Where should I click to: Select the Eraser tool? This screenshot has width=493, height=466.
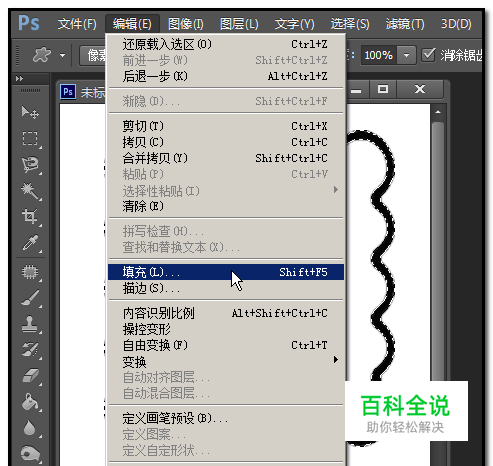point(30,376)
